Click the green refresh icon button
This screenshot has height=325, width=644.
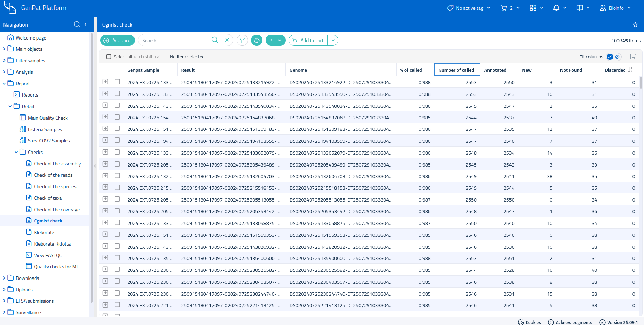coord(257,41)
